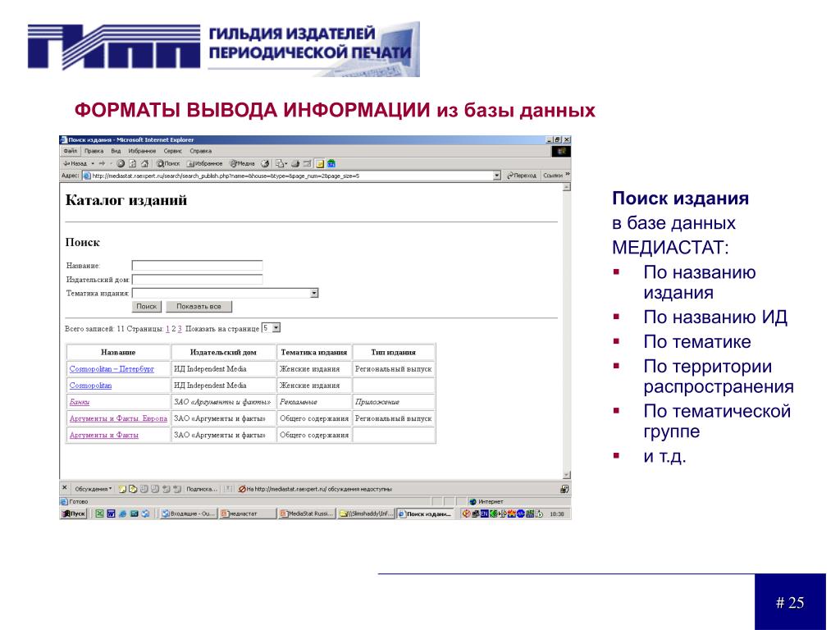Click the Приложение table cell
Screen dimensions: 840x630
[393, 402]
